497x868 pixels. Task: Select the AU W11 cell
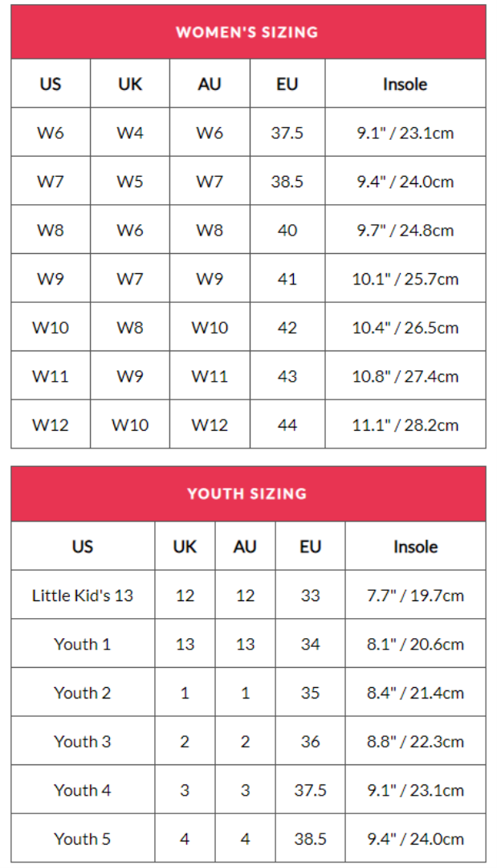click(210, 376)
